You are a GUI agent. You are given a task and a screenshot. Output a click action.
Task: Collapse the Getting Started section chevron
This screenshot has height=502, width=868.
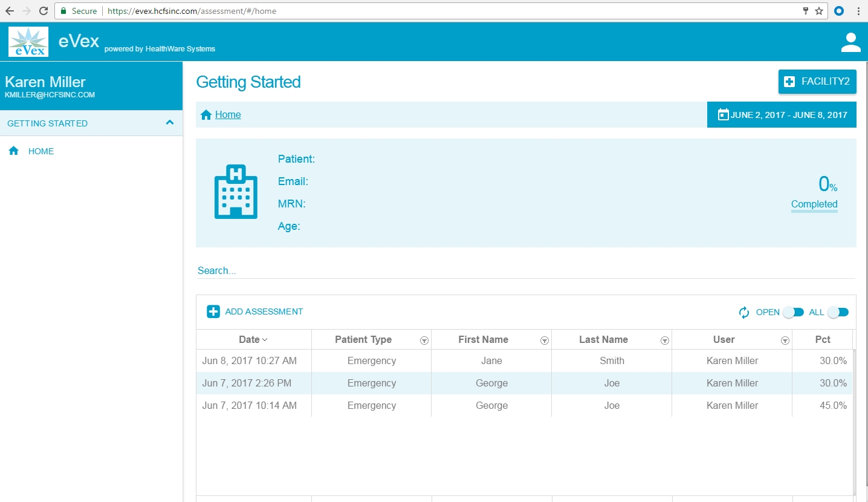coord(170,123)
